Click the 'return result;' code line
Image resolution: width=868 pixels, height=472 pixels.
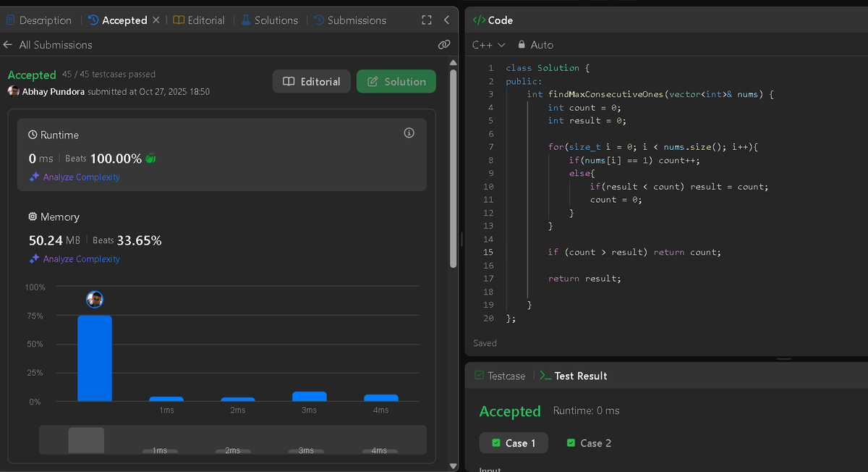click(584, 278)
